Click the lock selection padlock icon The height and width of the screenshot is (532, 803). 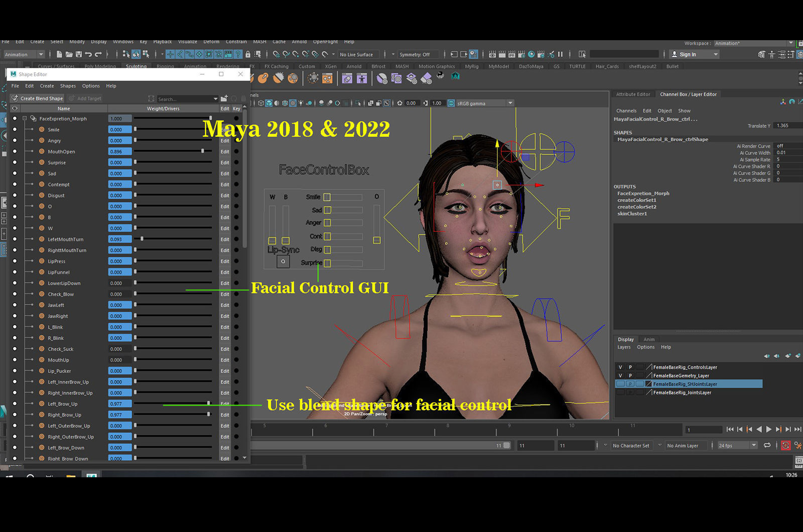(248, 54)
